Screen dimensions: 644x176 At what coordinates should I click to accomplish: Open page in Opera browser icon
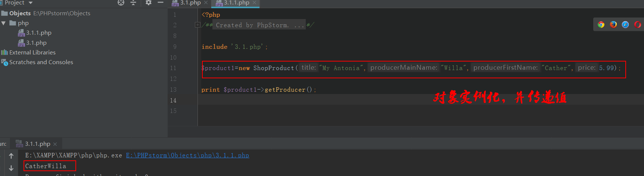pos(638,25)
